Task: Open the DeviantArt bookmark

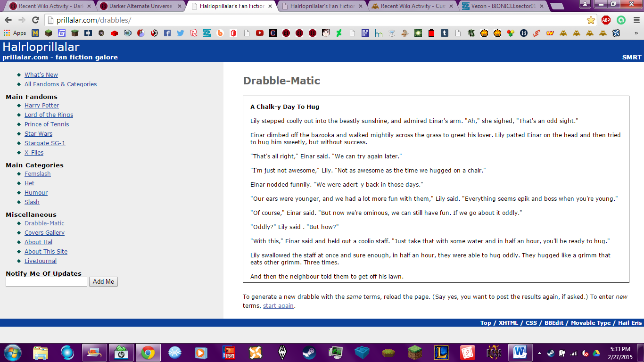Action: coord(339,33)
